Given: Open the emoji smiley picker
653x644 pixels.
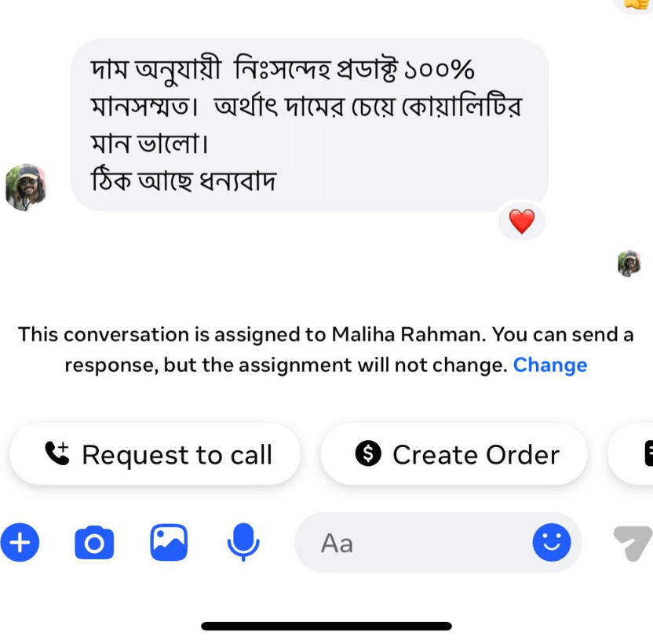Looking at the screenshot, I should [x=552, y=543].
